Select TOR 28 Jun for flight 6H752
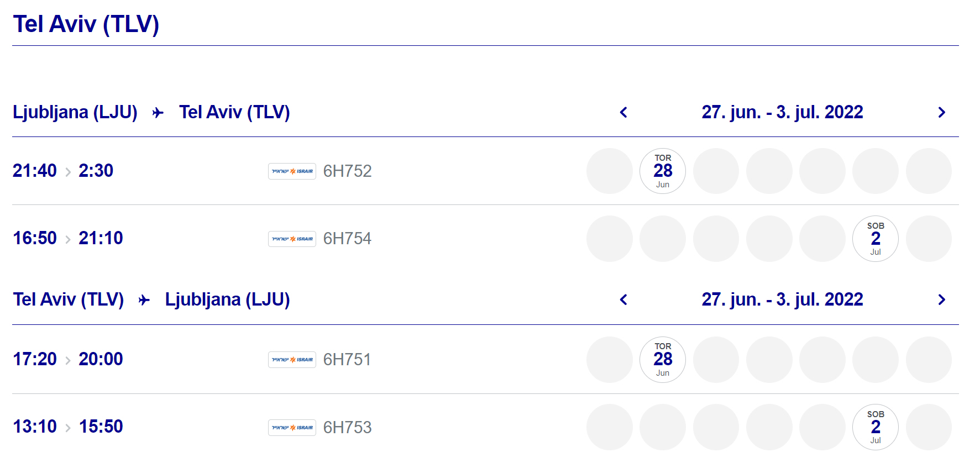This screenshot has width=980, height=468. tap(663, 171)
